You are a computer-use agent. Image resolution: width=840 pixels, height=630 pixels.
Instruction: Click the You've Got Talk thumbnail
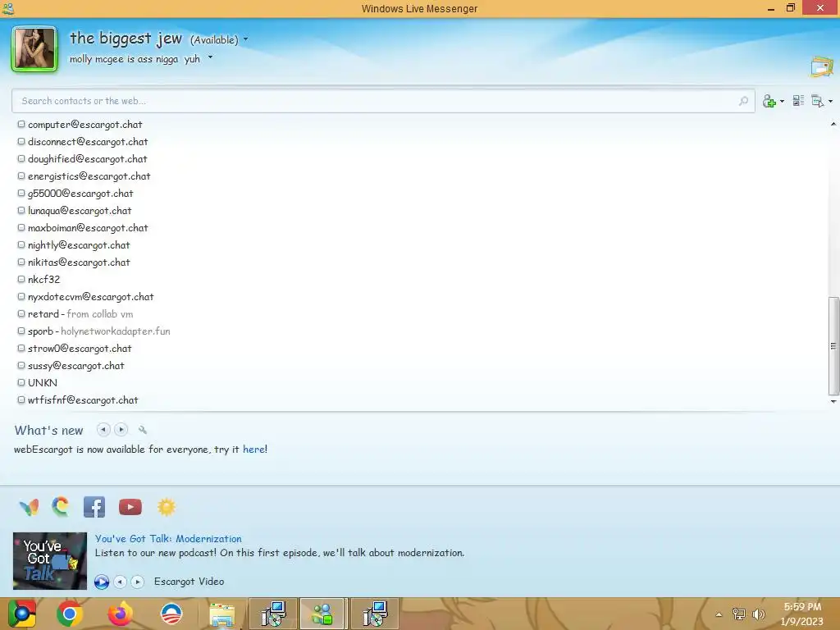[50, 561]
